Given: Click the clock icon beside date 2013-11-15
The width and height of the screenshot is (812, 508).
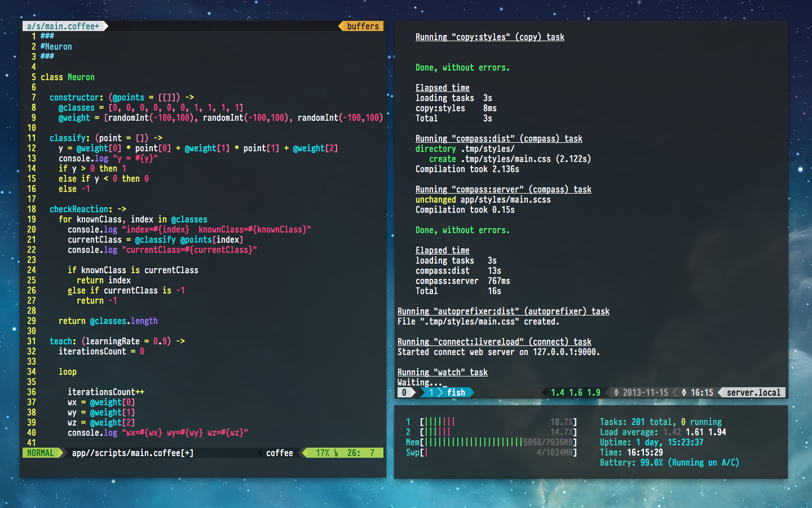Looking at the screenshot, I should [616, 393].
